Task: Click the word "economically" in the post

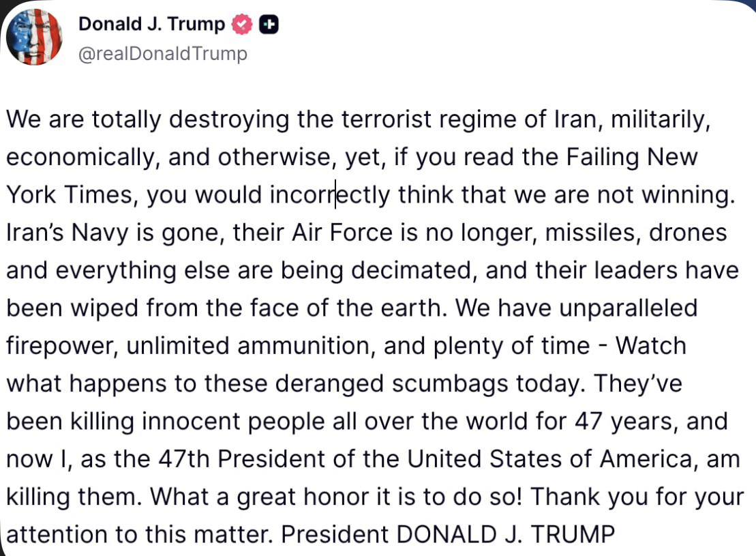Action: [81, 158]
